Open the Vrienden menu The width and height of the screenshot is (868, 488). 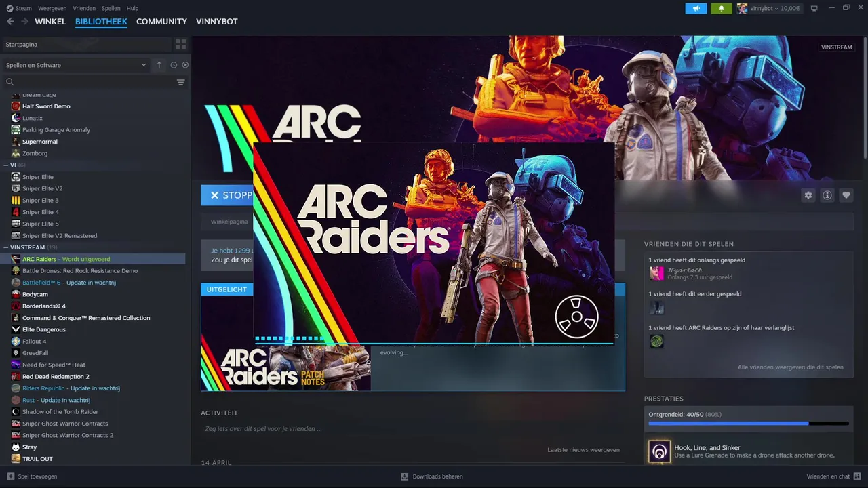(x=84, y=8)
